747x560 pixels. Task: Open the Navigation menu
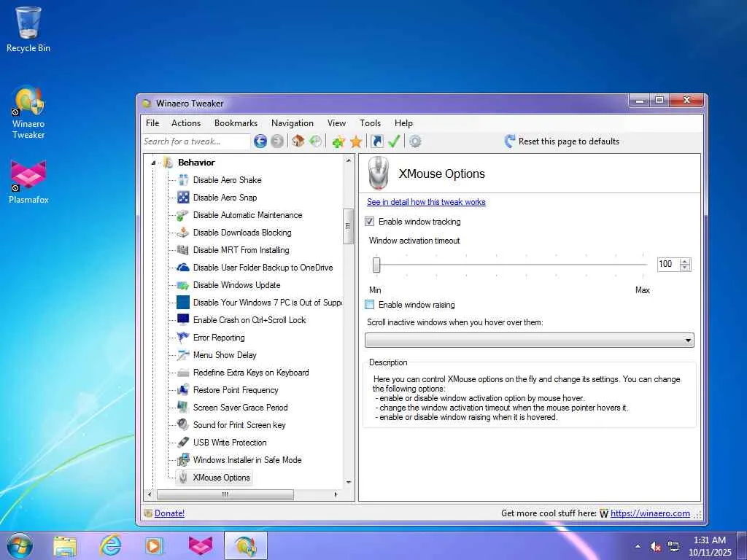[x=293, y=122]
